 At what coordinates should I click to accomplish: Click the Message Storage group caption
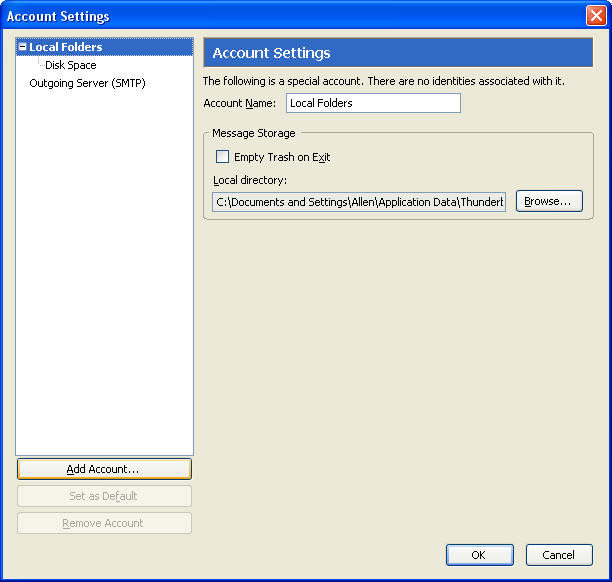[253, 133]
